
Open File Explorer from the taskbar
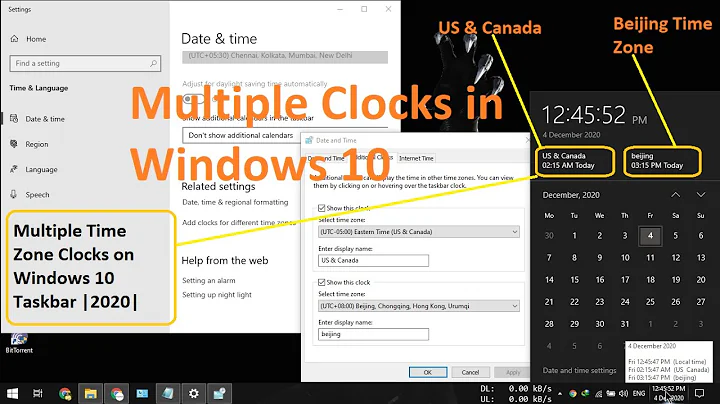tap(90, 393)
